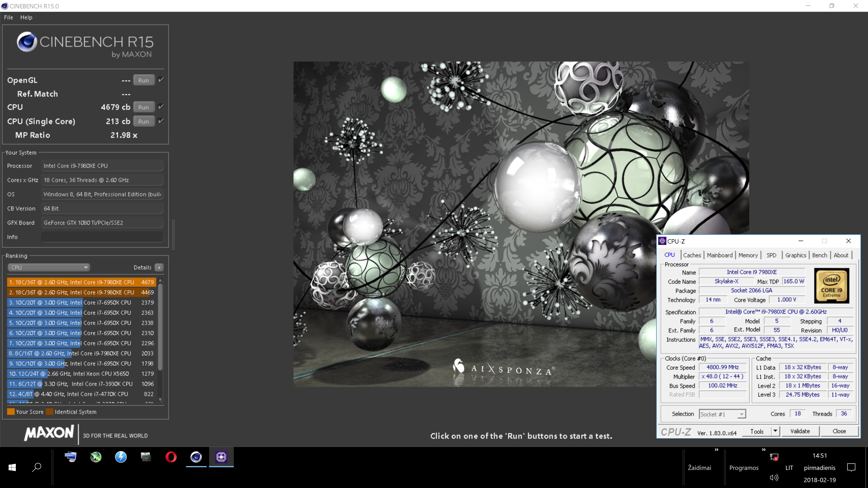
Task: Open the Ranking CPU dropdown
Action: pos(49,267)
